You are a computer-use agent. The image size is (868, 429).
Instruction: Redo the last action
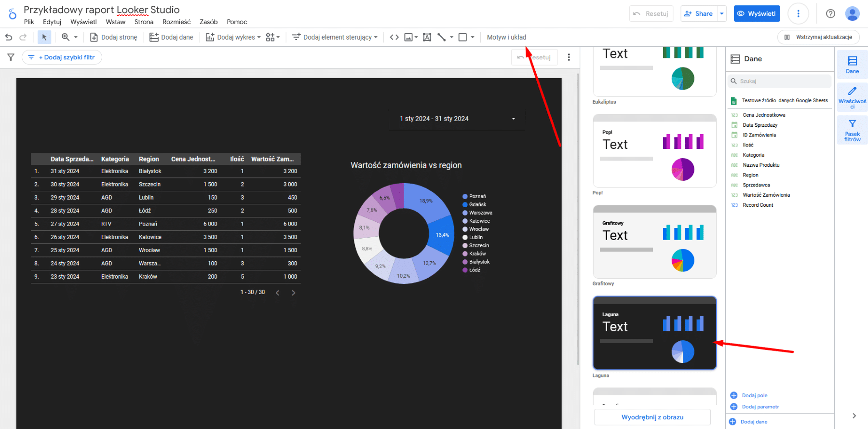coord(23,37)
